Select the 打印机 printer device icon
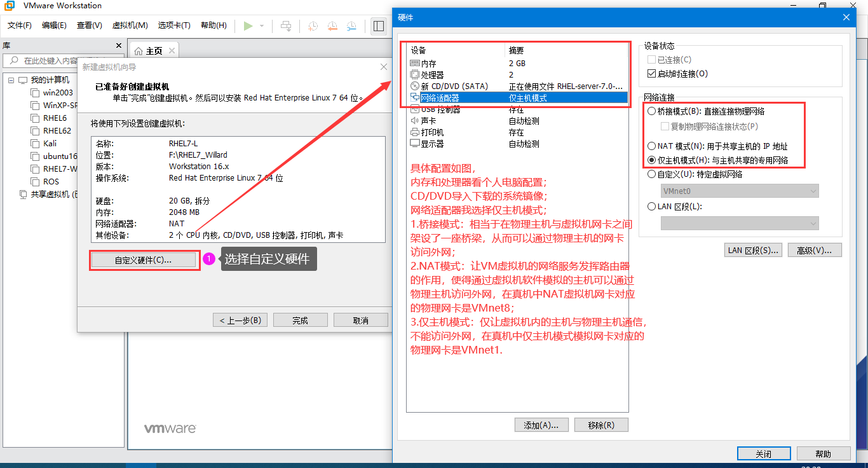This screenshot has width=868, height=468. 415,132
